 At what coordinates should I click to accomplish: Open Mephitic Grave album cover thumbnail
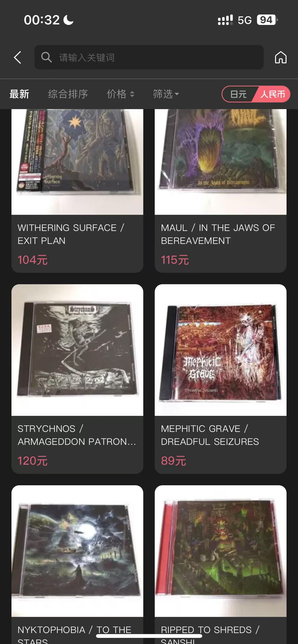pos(221,350)
